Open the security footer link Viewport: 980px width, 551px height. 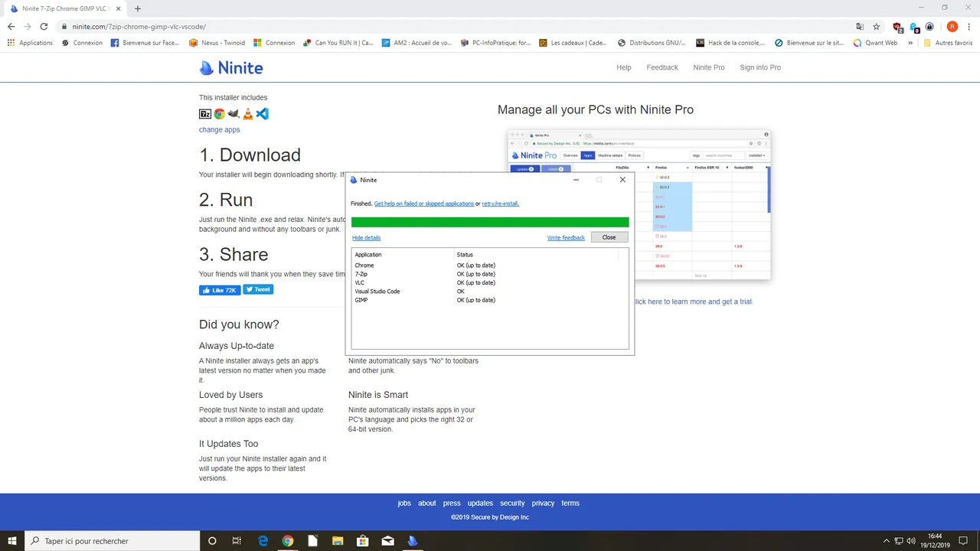[x=512, y=504]
